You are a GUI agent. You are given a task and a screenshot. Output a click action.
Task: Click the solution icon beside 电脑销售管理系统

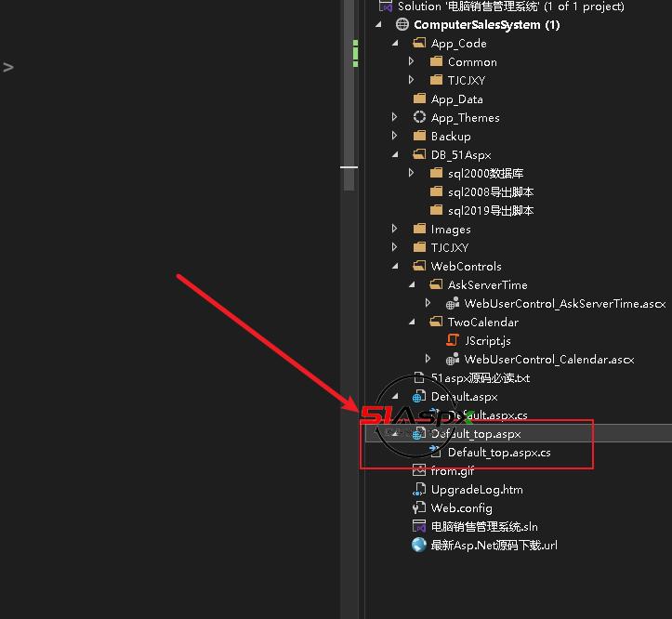coord(386,6)
